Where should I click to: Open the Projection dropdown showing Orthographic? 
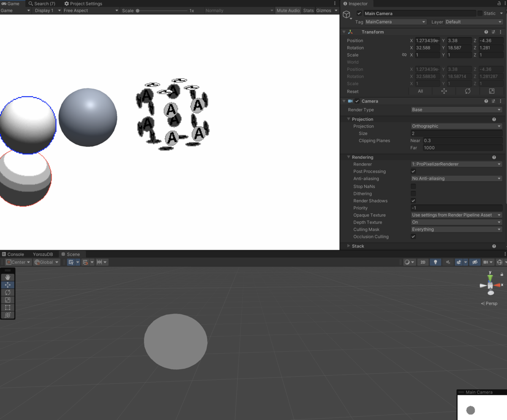coord(456,126)
